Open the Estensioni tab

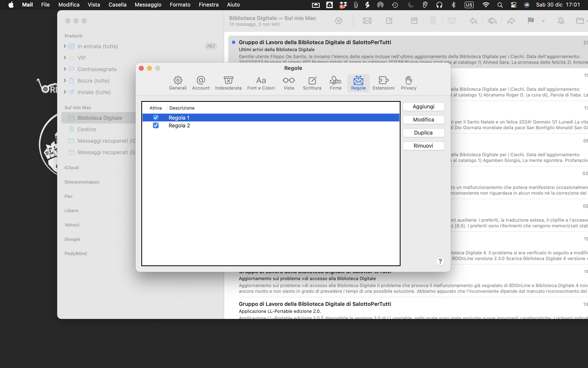[383, 83]
